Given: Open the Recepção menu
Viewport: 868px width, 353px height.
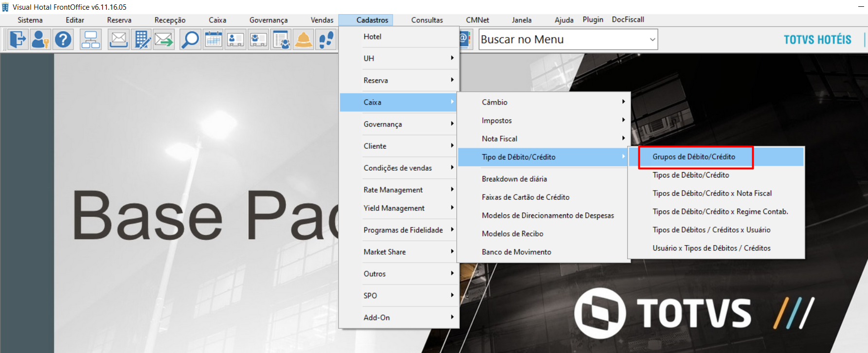Looking at the screenshot, I should coord(170,20).
